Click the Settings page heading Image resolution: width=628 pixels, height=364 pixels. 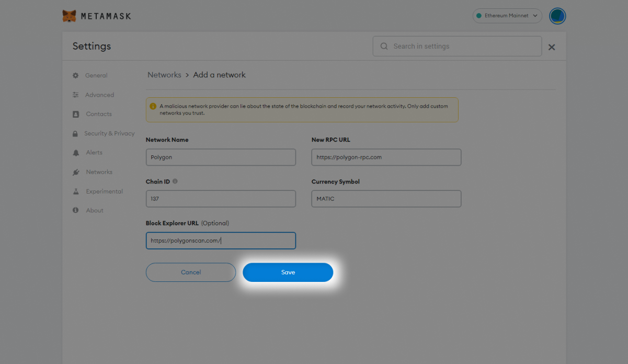pos(92,46)
